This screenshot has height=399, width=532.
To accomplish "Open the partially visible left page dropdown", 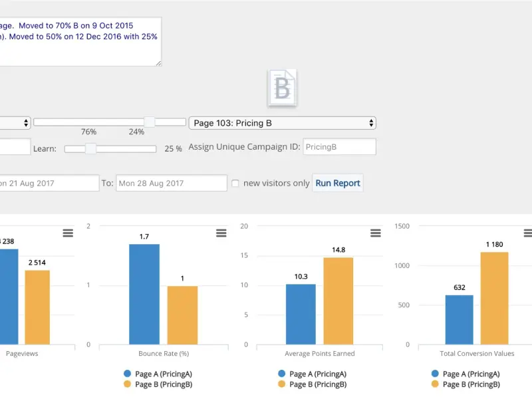I will 15,123.
